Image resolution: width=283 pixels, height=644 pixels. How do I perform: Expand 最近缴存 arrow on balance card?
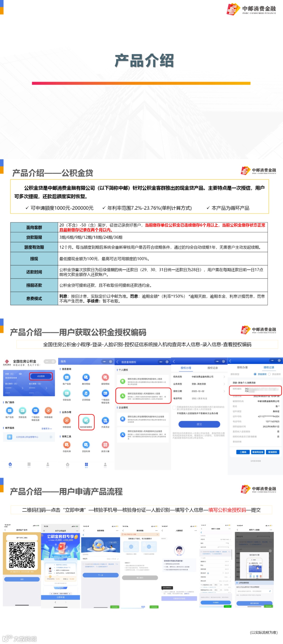23,388
